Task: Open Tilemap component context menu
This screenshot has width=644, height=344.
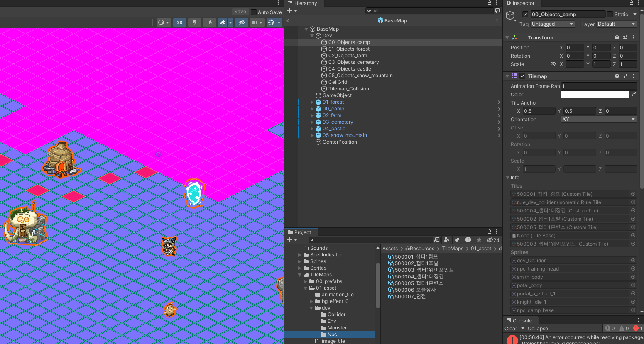Action: point(634,76)
